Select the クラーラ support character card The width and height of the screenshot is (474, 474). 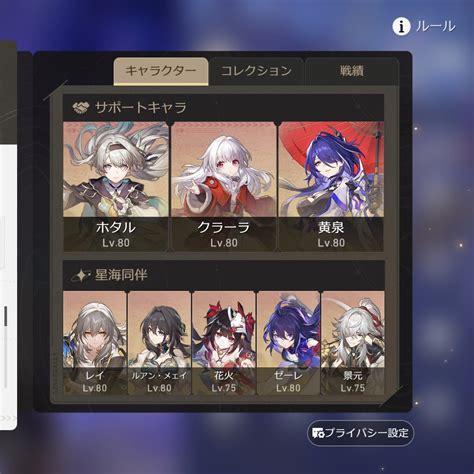224,186
